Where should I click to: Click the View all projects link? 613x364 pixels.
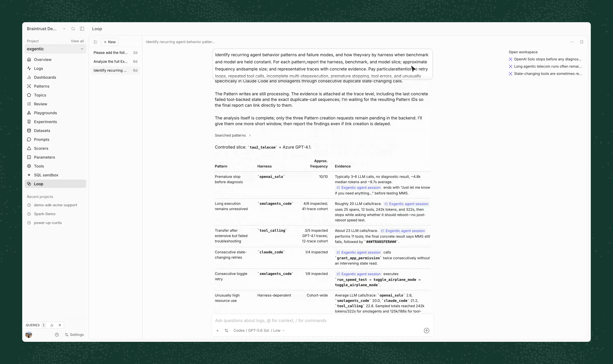click(77, 41)
